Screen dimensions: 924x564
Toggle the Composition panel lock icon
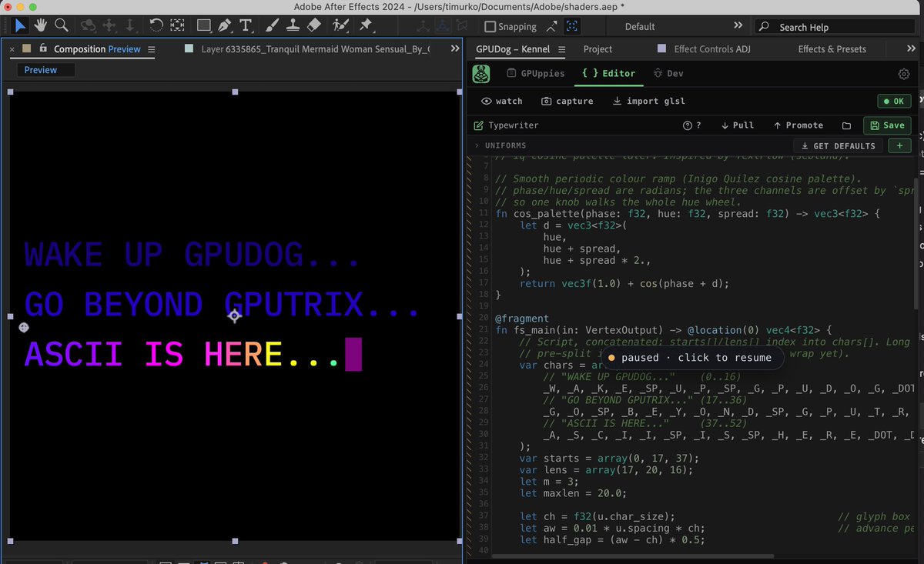[x=43, y=48]
